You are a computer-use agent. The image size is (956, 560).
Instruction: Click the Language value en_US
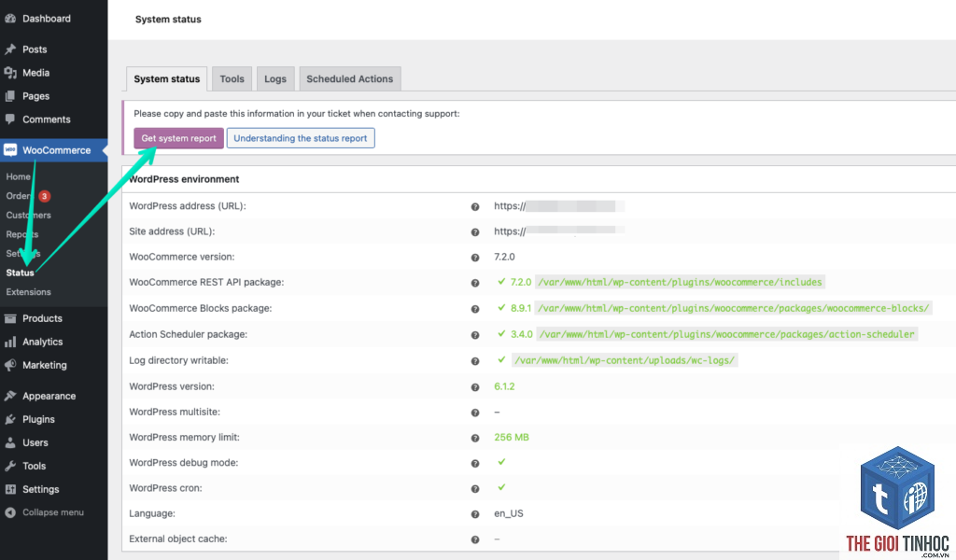509,513
